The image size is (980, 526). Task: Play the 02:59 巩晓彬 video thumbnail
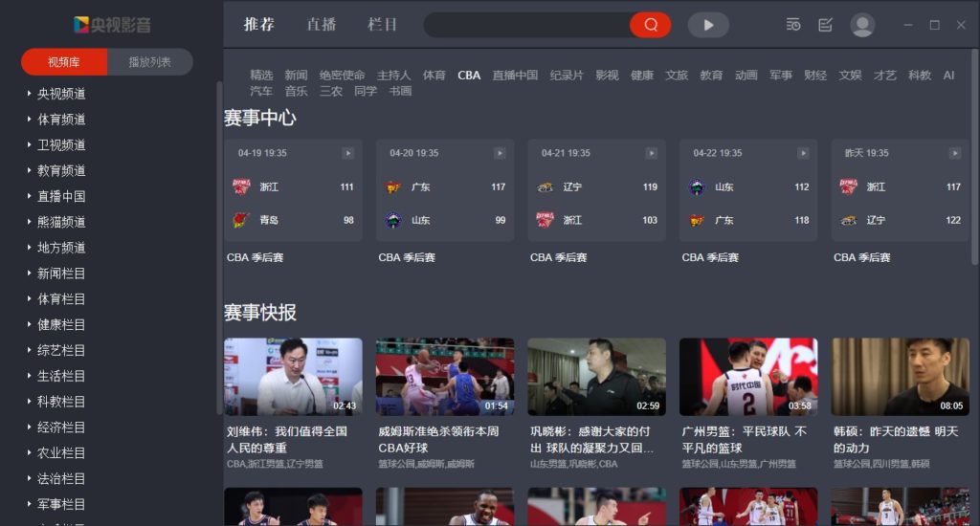(597, 377)
